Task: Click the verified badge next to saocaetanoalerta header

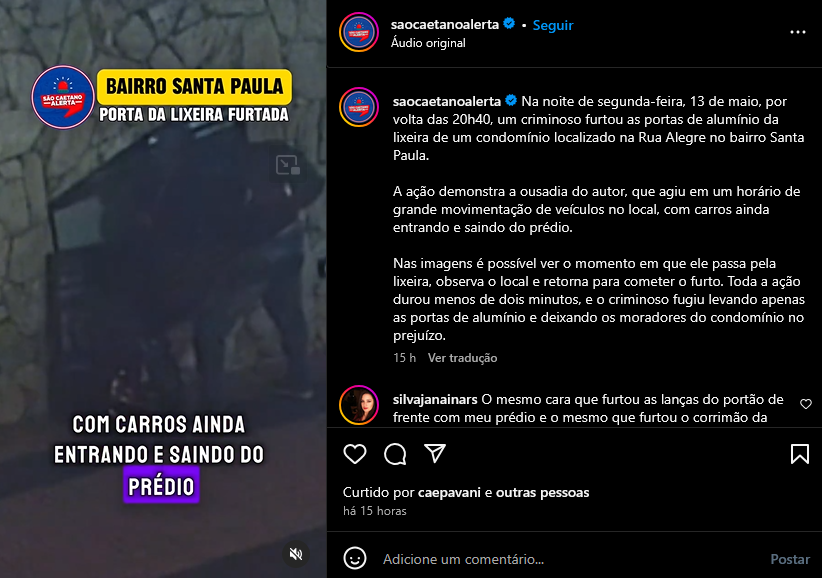Action: point(509,24)
